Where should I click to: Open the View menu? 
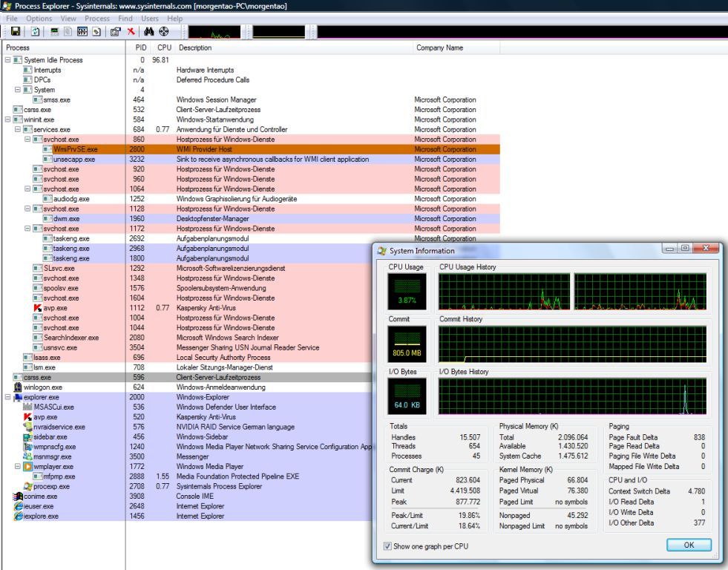coord(68,19)
